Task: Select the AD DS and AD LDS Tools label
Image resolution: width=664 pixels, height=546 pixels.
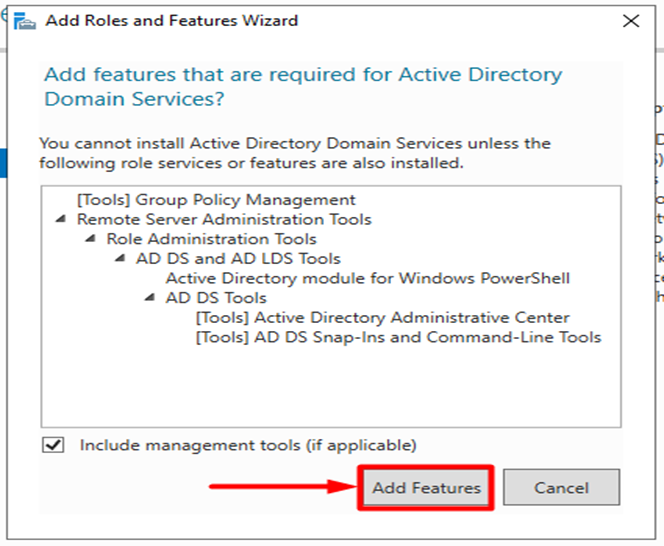Action: pyautogui.click(x=238, y=258)
